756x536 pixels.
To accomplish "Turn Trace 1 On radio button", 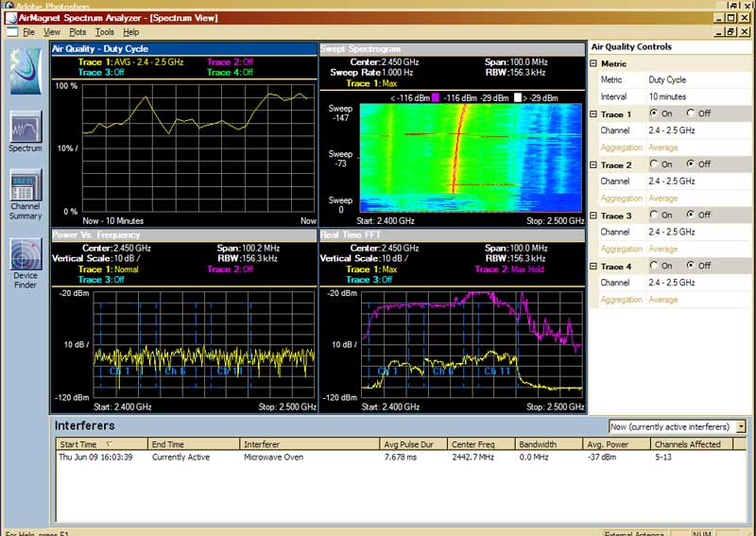I will (x=653, y=112).
